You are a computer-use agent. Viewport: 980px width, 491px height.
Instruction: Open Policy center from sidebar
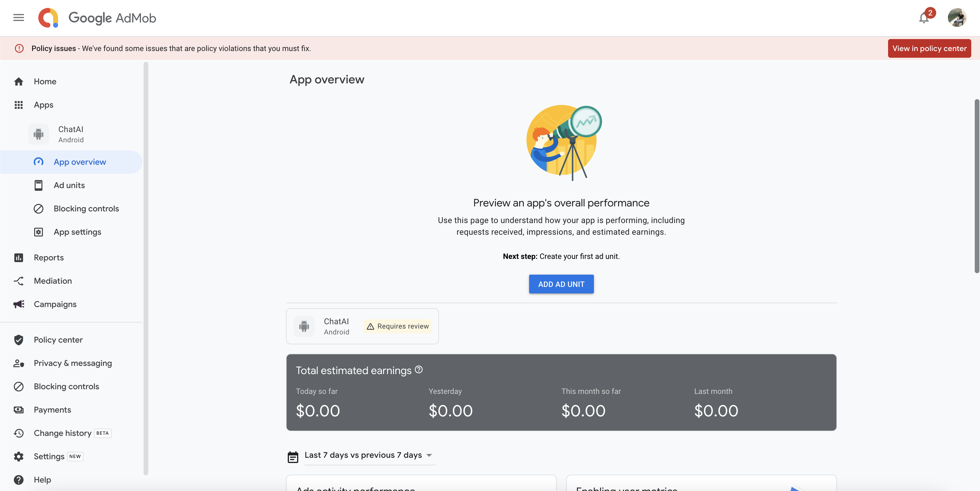[x=58, y=340]
